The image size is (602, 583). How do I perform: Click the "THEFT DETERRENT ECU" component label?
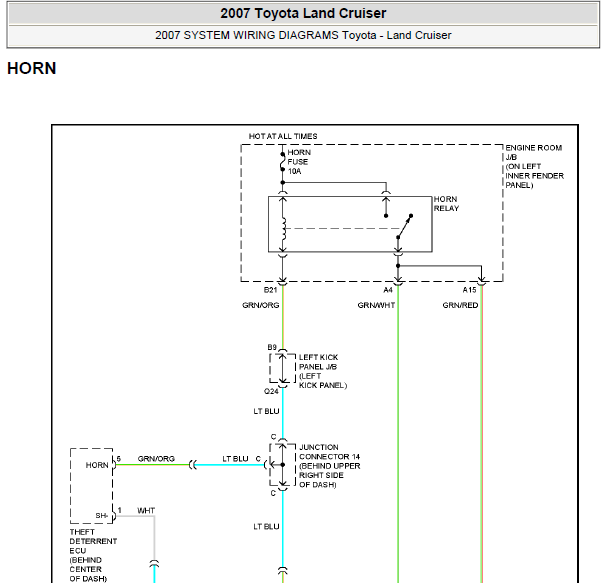93,555
